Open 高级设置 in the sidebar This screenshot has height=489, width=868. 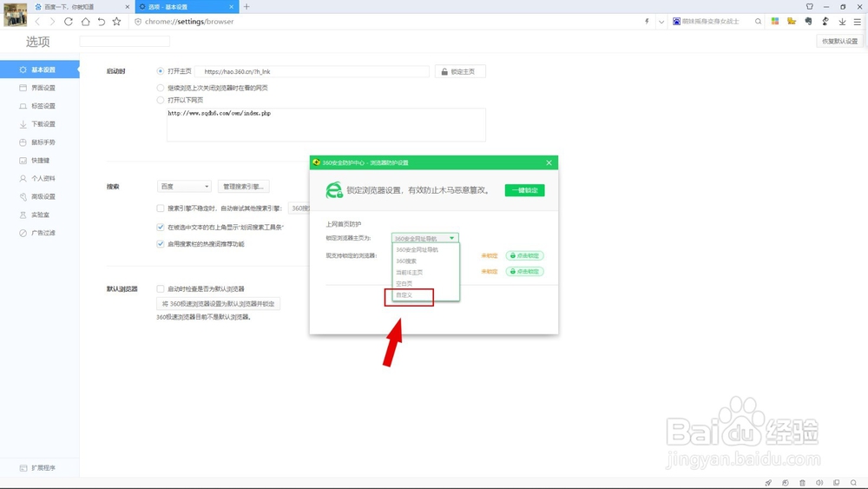39,196
